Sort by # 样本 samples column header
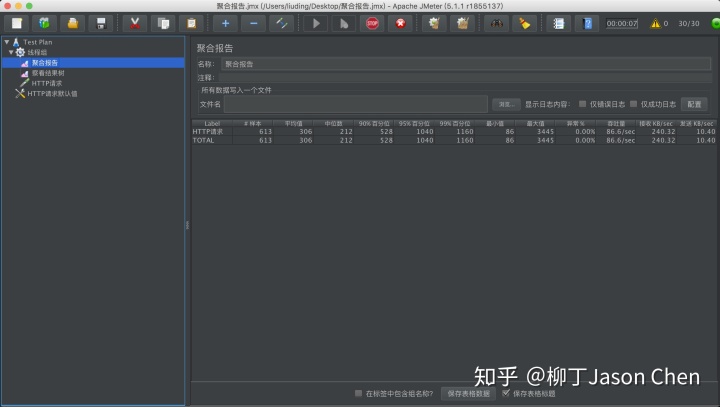This screenshot has height=407, width=720. click(253, 124)
